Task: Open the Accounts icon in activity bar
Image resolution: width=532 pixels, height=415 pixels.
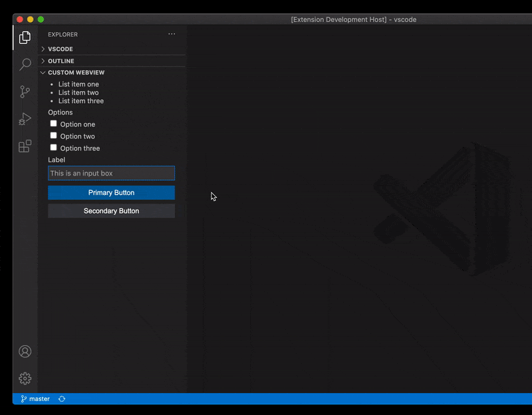Action: point(25,351)
